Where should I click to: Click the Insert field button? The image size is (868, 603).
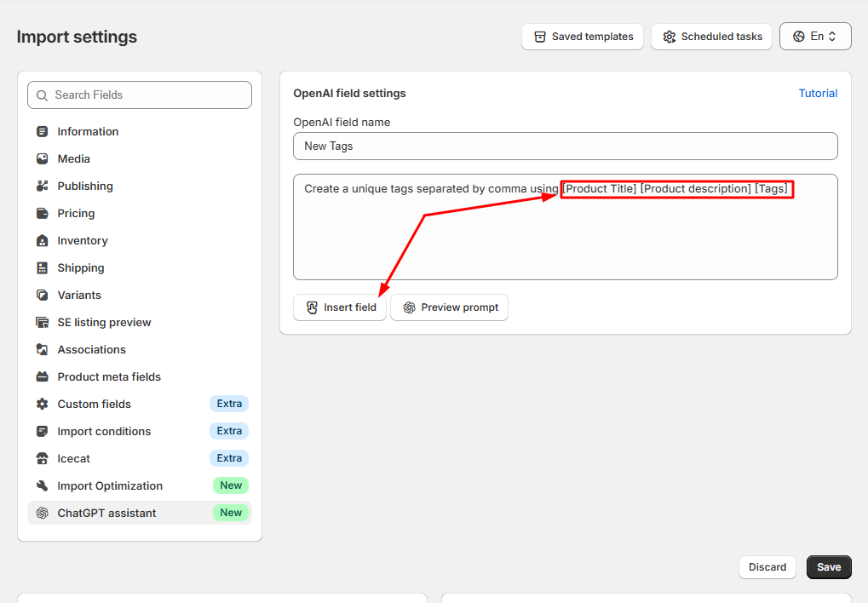point(340,307)
